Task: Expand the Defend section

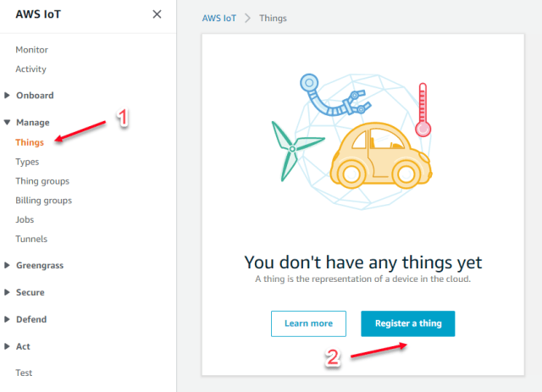Action: [x=31, y=319]
